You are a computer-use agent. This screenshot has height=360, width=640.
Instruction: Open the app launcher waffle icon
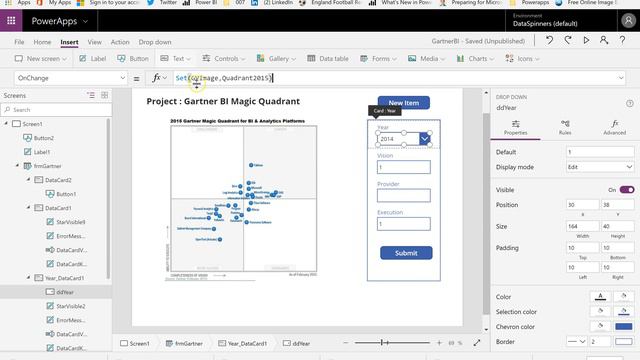pyautogui.click(x=11, y=20)
